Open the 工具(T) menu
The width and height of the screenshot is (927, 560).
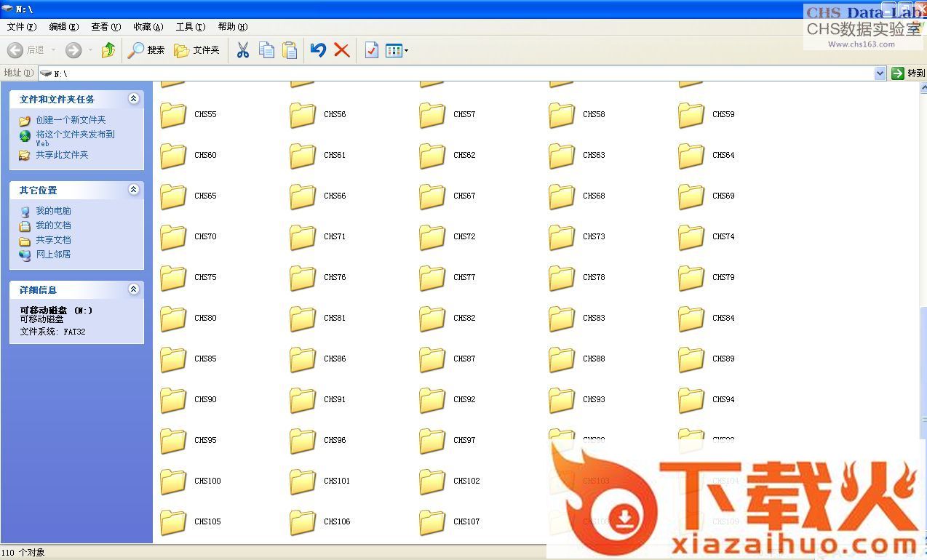(190, 27)
